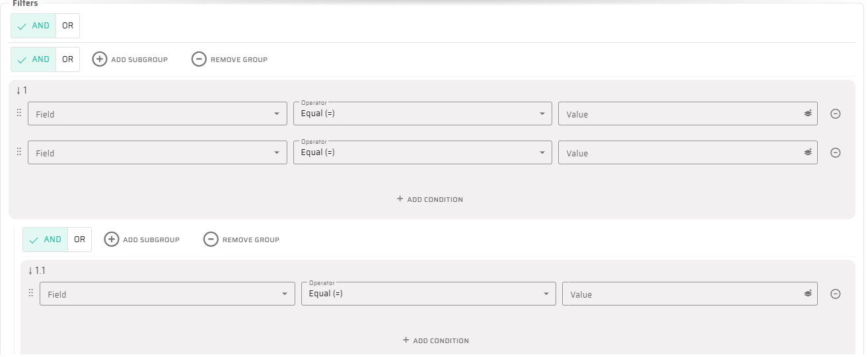Switch group 1 logic to OR
The width and height of the screenshot is (868, 357).
point(67,59)
